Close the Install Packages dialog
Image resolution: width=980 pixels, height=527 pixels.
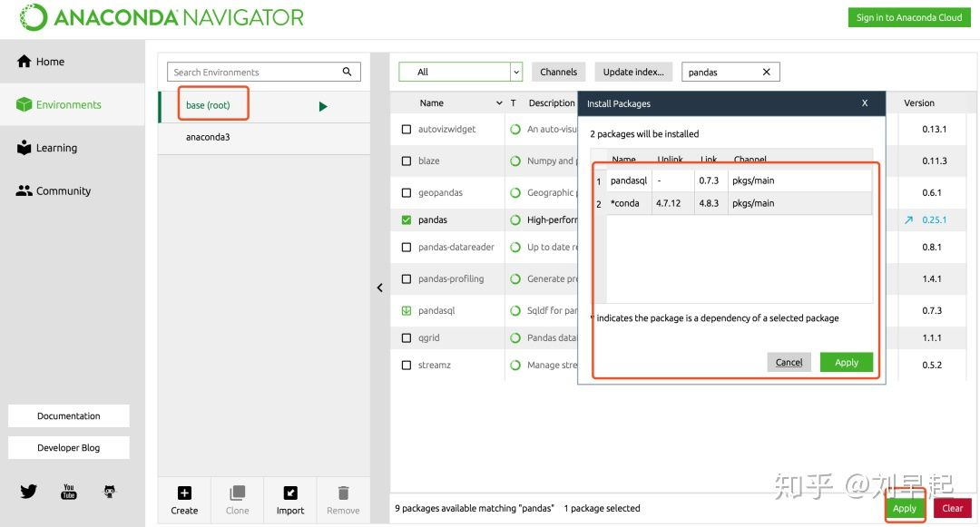[865, 103]
